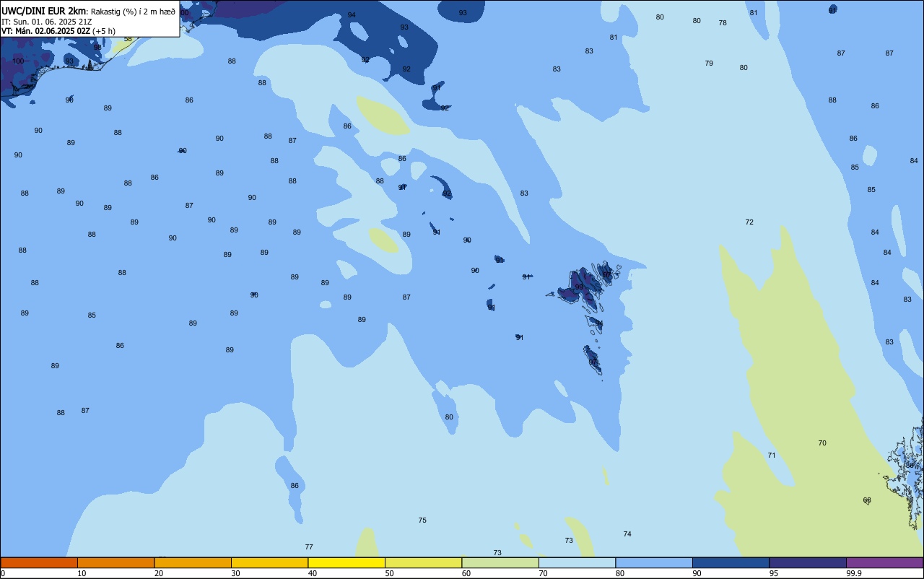This screenshot has width=924, height=579.
Task: Click the 50–60 pale yellow legend swatch
Action: click(423, 562)
